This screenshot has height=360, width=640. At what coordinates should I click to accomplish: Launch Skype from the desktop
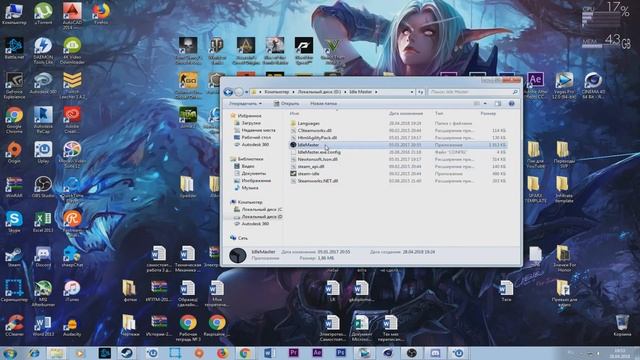pos(14,222)
